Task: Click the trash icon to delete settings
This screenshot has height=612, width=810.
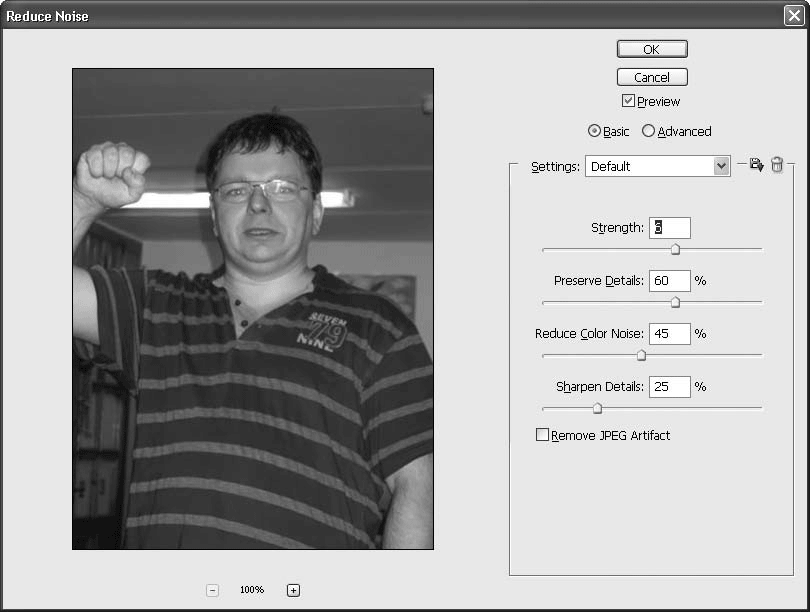Action: click(777, 166)
